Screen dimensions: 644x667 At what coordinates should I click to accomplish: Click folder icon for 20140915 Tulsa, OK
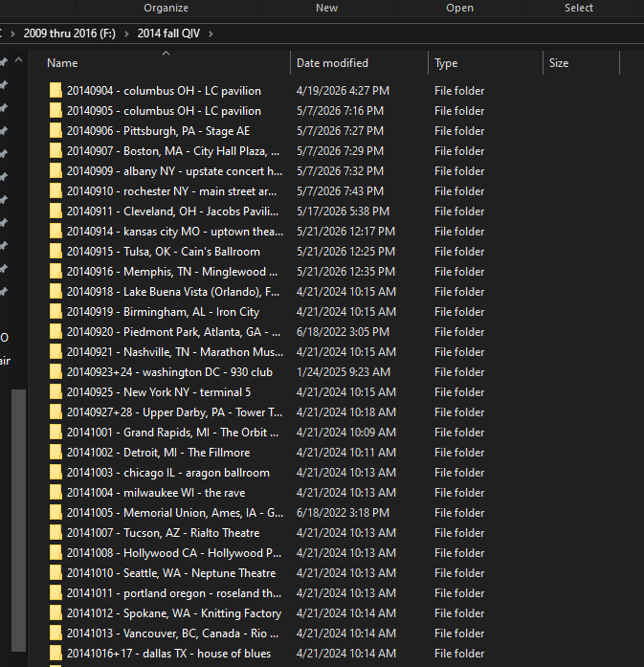[x=56, y=252]
